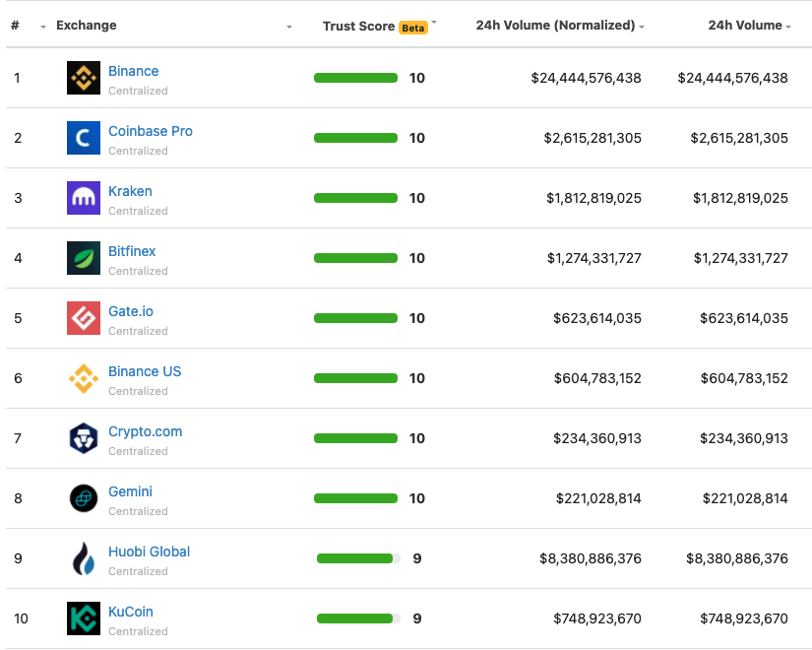Image resolution: width=812 pixels, height=650 pixels.
Task: Sort by 24h Volume column arrow
Action: coord(788,27)
